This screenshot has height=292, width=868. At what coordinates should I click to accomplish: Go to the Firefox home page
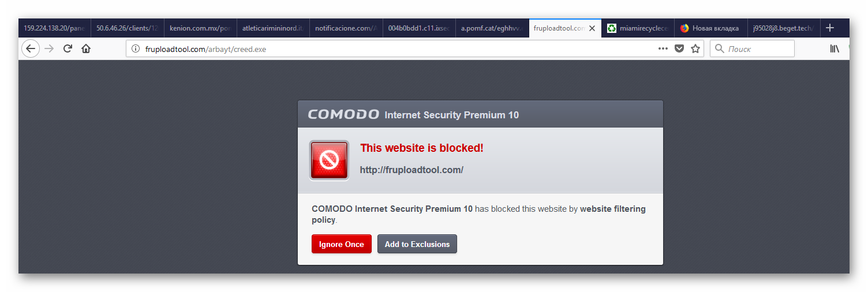point(86,49)
